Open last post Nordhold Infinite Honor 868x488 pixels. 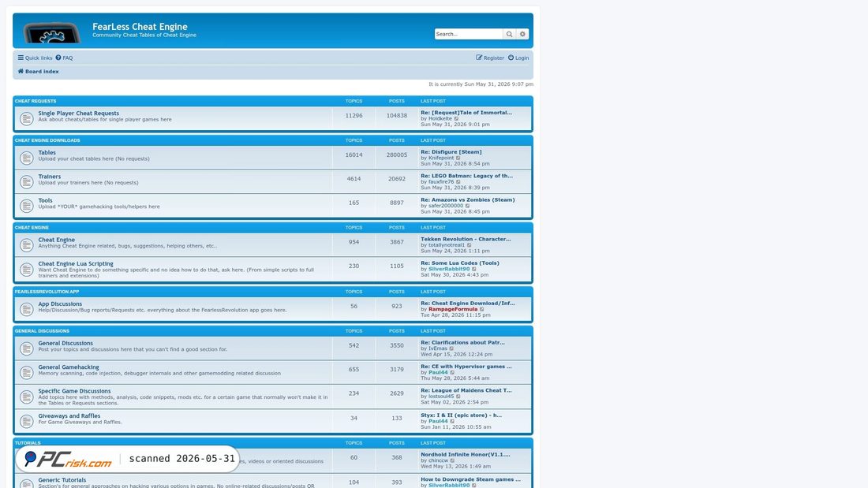tap(466, 455)
